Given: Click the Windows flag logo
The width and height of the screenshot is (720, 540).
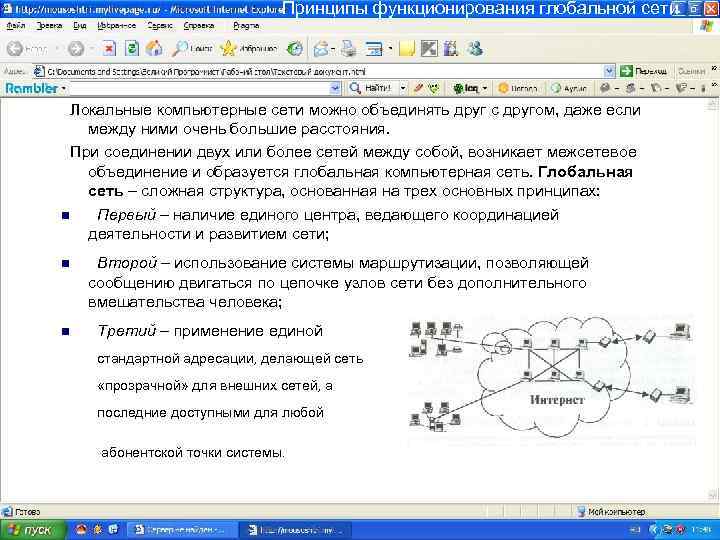Looking at the screenshot, I should (x=706, y=26).
